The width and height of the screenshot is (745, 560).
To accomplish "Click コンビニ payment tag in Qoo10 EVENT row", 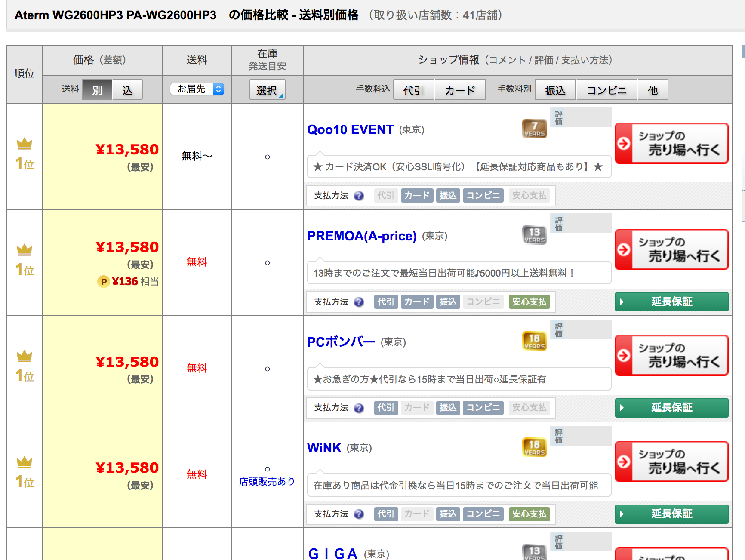I will tap(483, 196).
